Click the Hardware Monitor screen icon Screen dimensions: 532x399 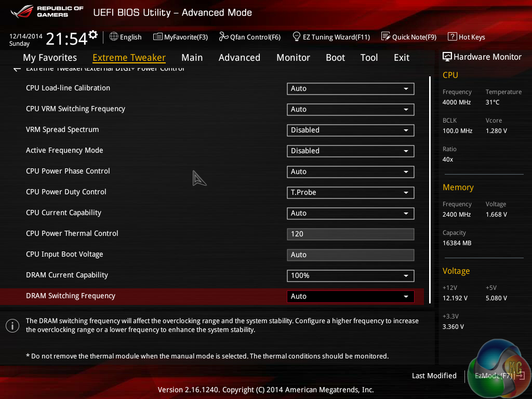[447, 57]
